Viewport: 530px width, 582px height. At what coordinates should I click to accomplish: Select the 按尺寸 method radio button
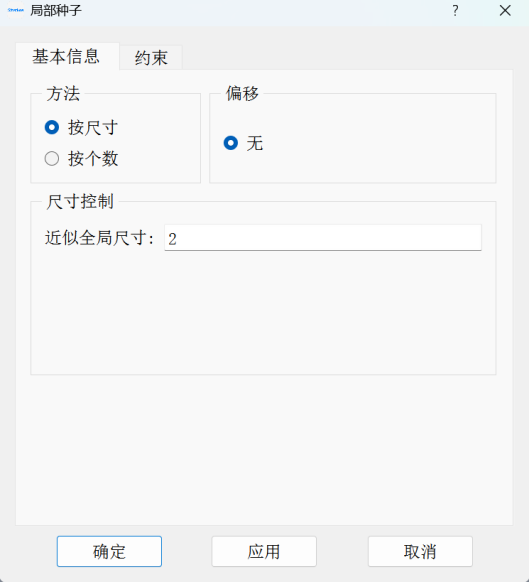(x=52, y=127)
